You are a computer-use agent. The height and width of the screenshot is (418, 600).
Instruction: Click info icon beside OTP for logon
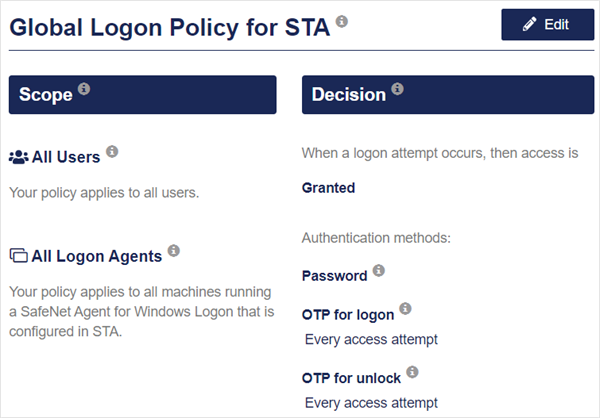click(405, 309)
